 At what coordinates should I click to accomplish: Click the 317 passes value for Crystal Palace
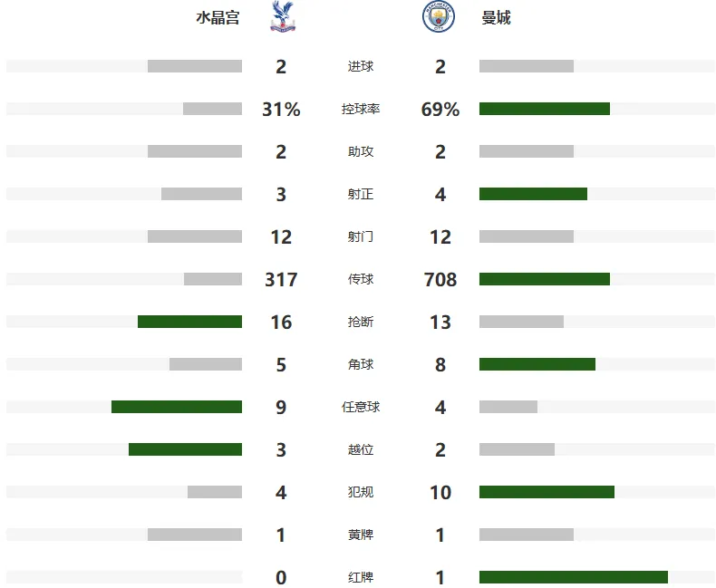pyautogui.click(x=281, y=279)
